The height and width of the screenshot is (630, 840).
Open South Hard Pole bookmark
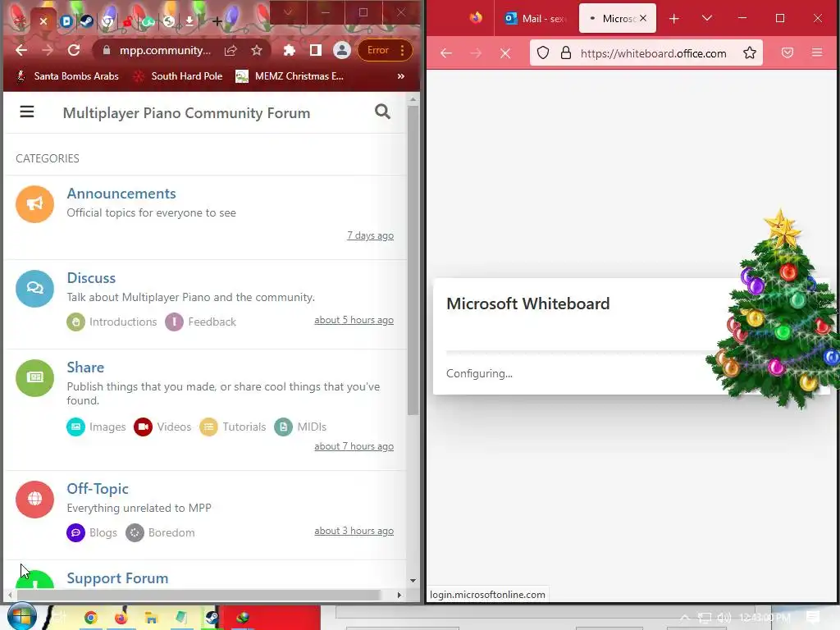(178, 76)
